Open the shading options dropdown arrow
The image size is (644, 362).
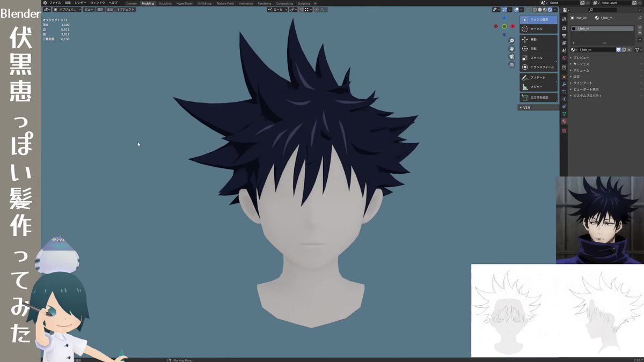(x=555, y=10)
